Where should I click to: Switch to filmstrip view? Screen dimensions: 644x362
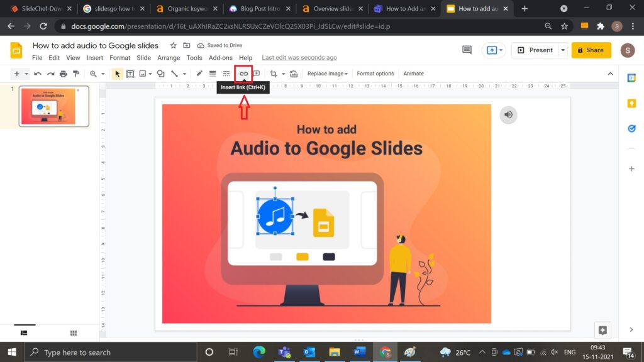24,333
